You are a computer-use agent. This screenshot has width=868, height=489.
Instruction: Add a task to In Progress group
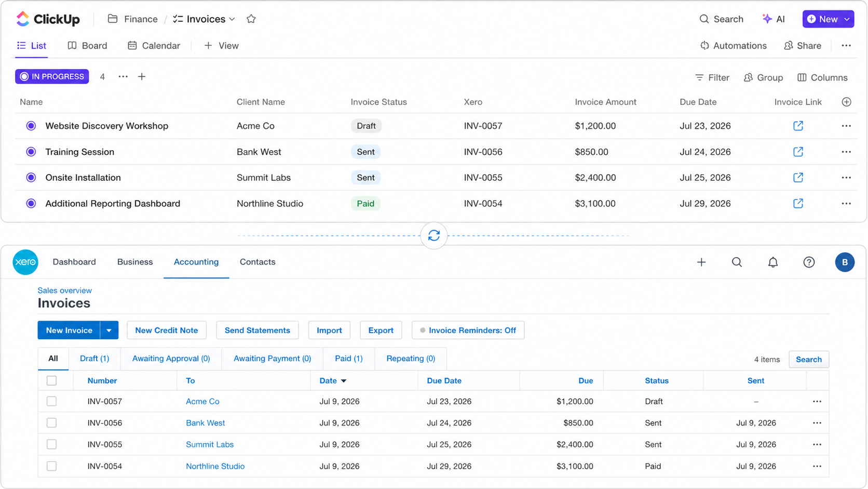142,77
